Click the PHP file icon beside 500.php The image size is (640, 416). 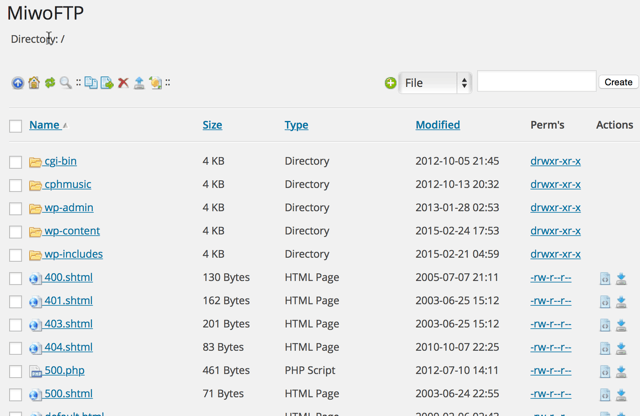coord(36,372)
